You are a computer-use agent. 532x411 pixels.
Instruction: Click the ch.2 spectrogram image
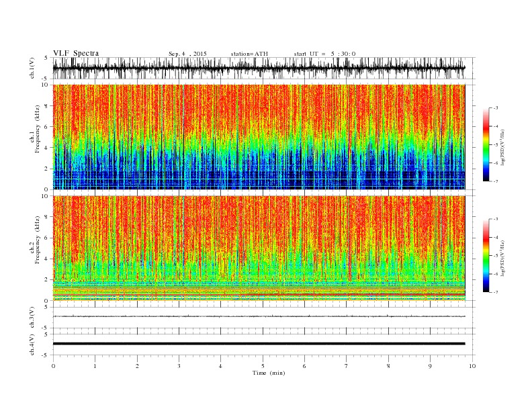259,248
